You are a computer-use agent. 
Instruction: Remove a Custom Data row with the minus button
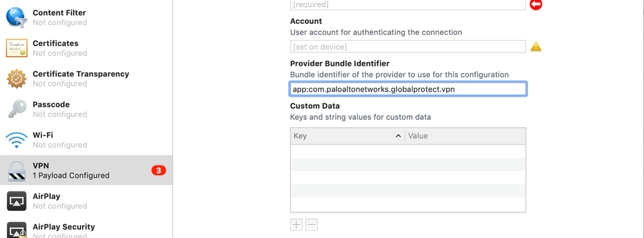click(312, 224)
